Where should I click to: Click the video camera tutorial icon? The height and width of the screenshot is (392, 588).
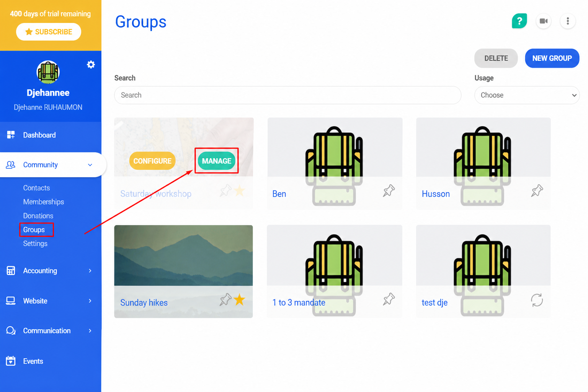(x=544, y=21)
